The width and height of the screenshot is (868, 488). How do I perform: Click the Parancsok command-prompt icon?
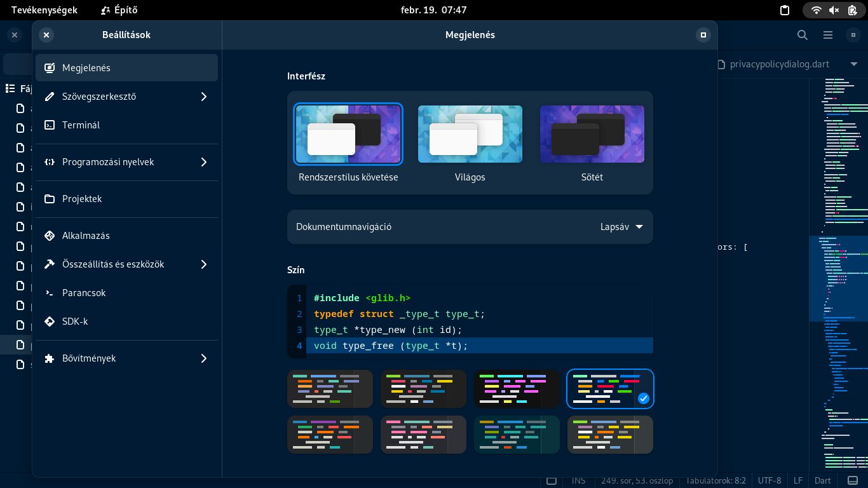click(x=50, y=293)
